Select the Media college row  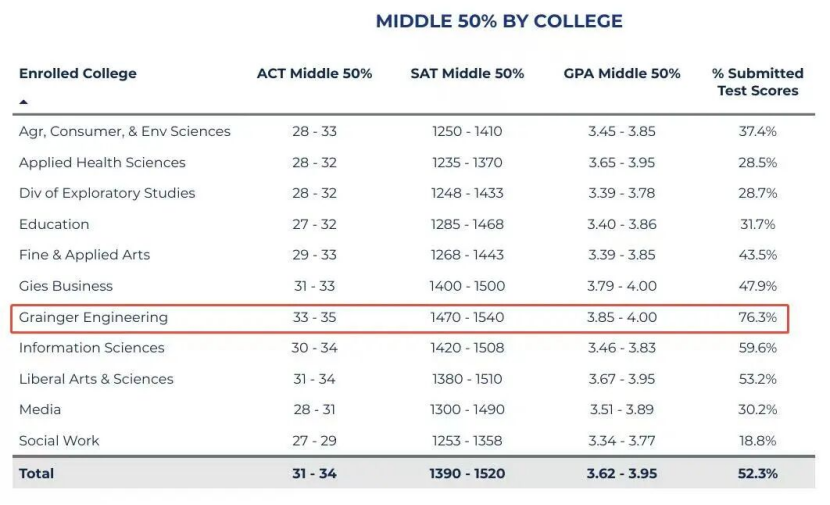pyautogui.click(x=40, y=410)
